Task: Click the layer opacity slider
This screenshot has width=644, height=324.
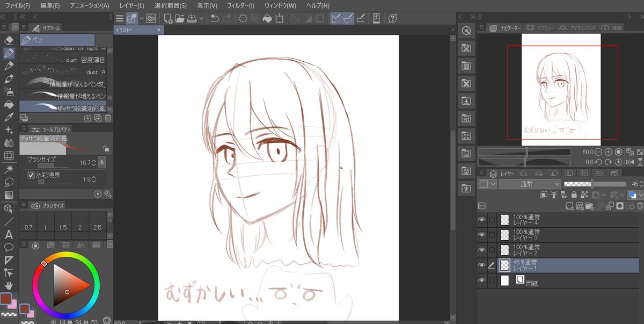Action: click(x=595, y=184)
